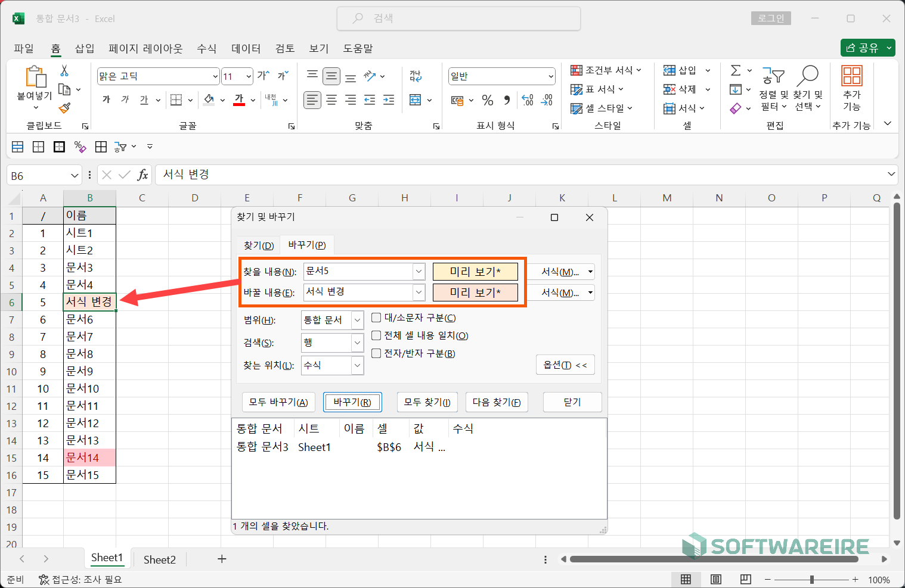The width and height of the screenshot is (905, 588).
Task: Click the increase indent icon
Action: click(x=389, y=100)
